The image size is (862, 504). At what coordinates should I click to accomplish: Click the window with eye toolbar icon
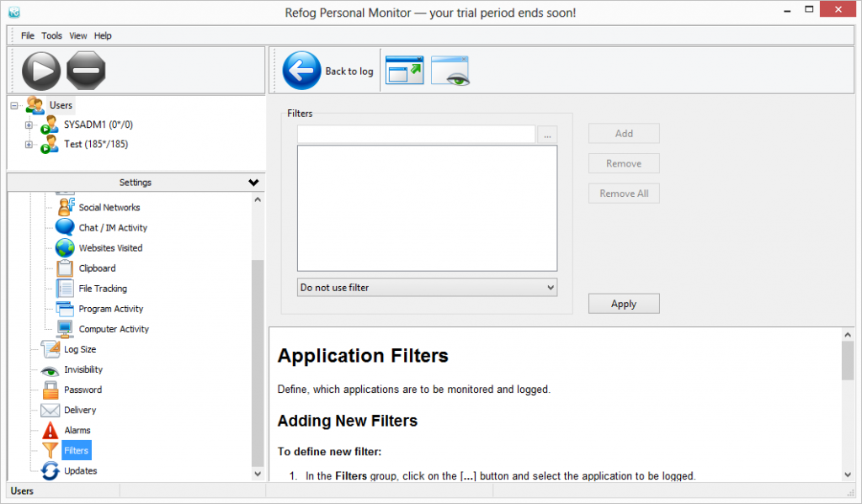pos(450,71)
